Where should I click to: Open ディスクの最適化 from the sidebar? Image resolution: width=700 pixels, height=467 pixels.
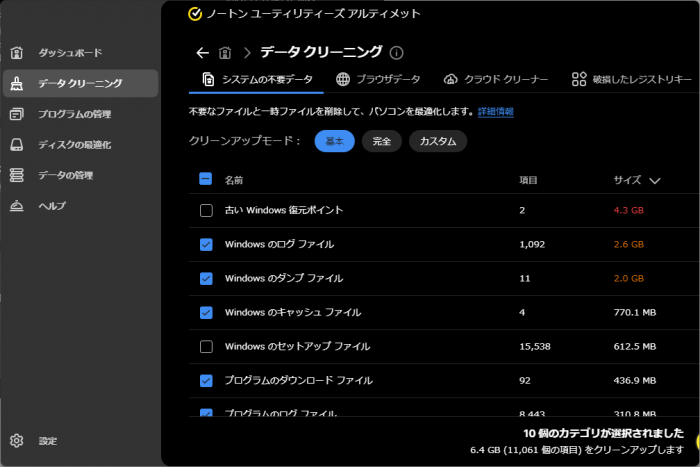click(x=80, y=145)
